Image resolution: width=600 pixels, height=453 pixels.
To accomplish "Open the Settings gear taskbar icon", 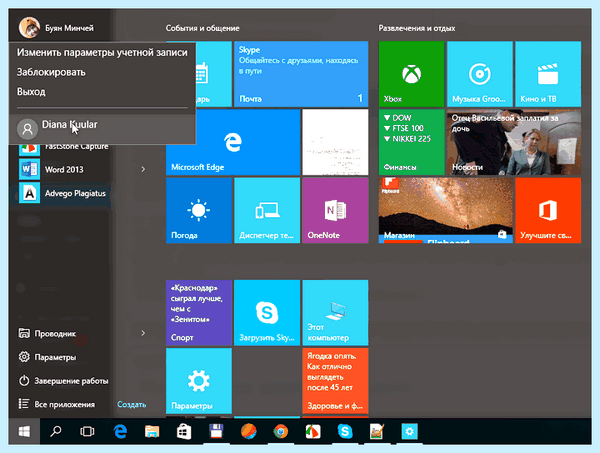I will (x=409, y=432).
